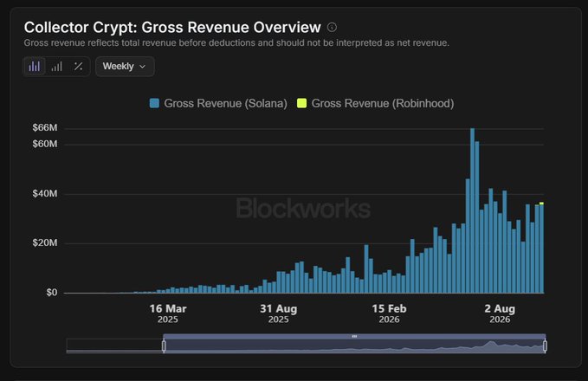Select the grouped bar chart view icon

(x=35, y=67)
